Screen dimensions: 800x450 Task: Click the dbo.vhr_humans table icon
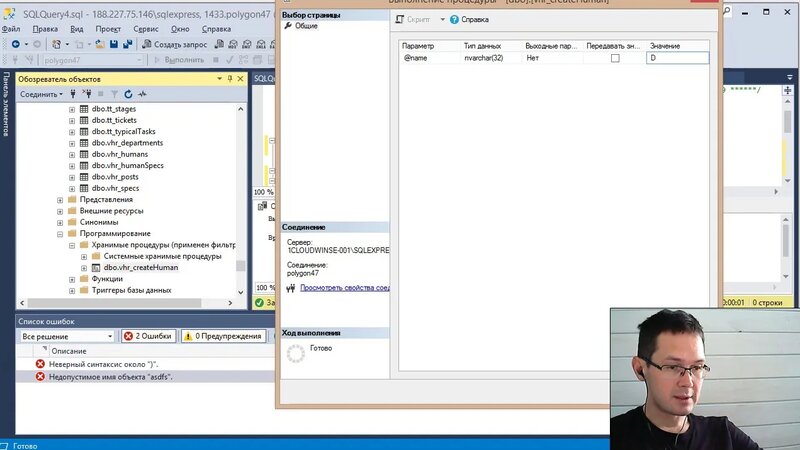84,154
